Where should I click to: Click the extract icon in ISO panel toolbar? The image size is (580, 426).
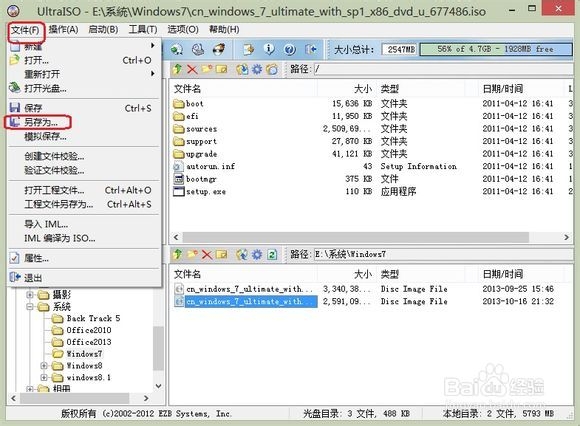(x=242, y=69)
